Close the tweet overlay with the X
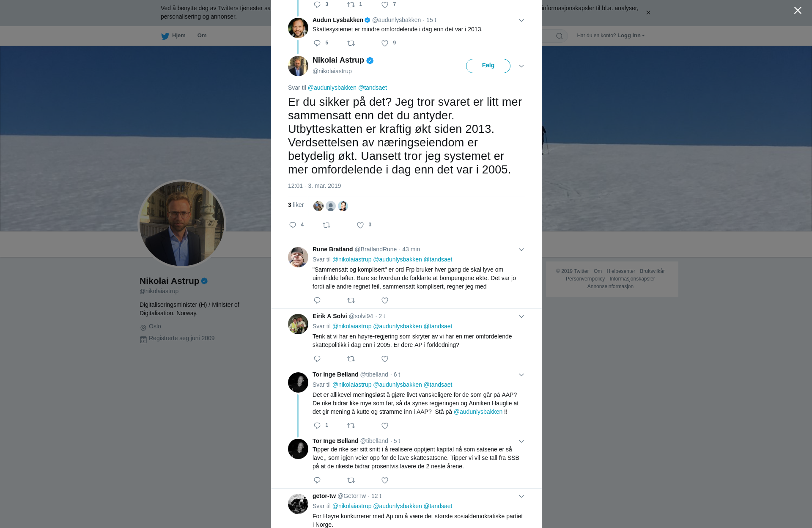This screenshot has height=528, width=812. click(x=798, y=11)
